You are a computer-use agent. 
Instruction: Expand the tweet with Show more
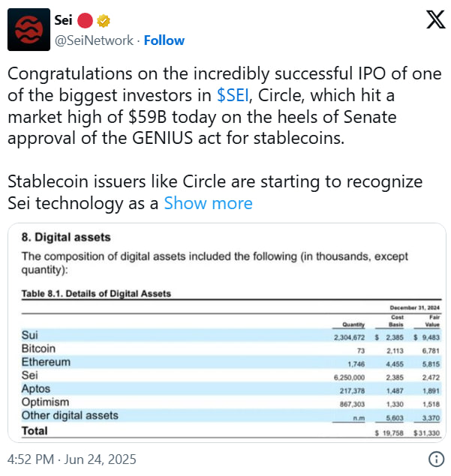tap(208, 203)
